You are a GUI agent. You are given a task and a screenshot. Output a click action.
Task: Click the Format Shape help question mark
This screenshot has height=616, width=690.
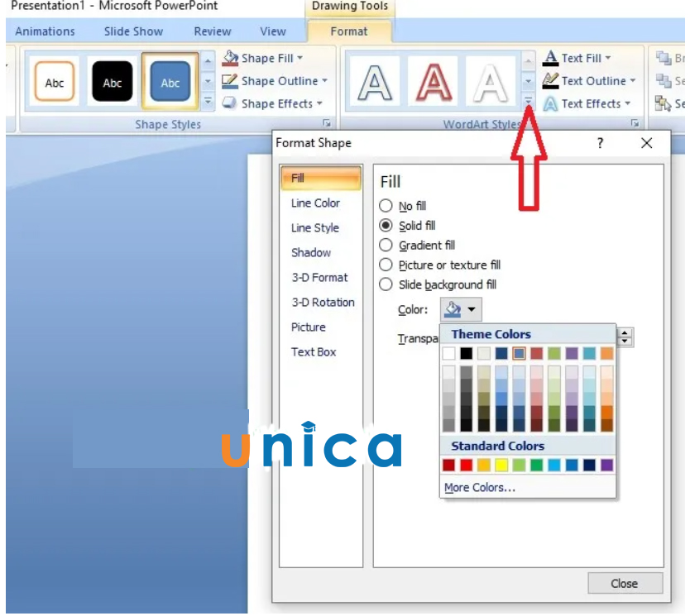tap(600, 143)
